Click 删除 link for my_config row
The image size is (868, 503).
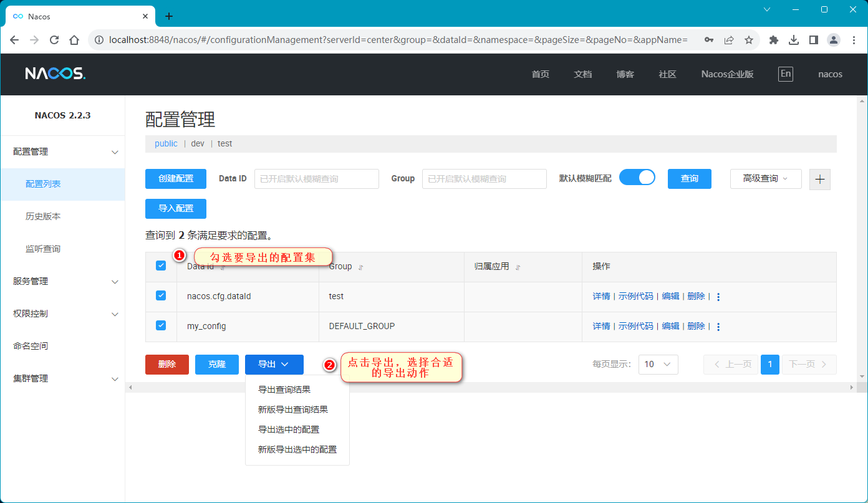click(x=696, y=327)
